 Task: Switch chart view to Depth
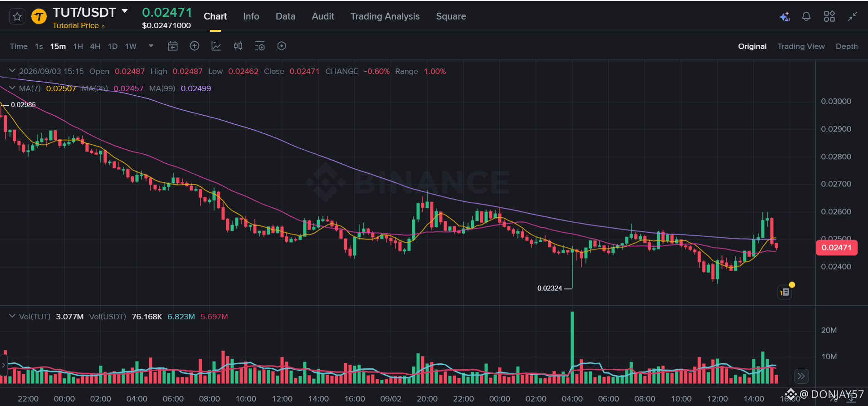tap(847, 46)
